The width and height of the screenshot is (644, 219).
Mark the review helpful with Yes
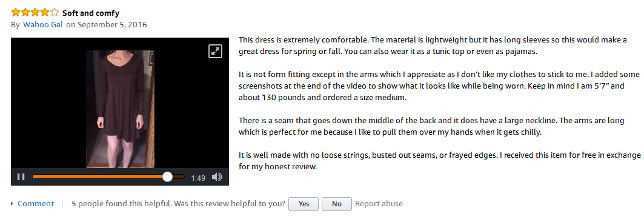coord(304,204)
